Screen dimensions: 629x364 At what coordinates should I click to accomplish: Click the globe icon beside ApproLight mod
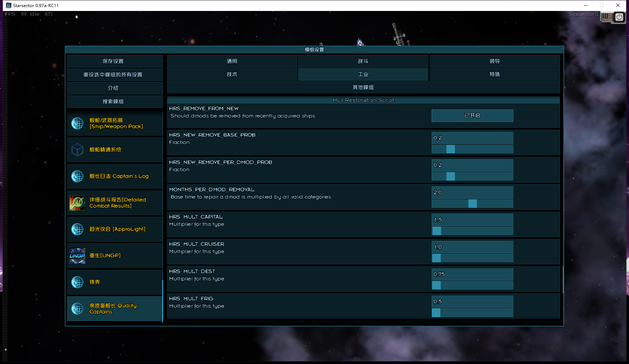click(x=77, y=229)
